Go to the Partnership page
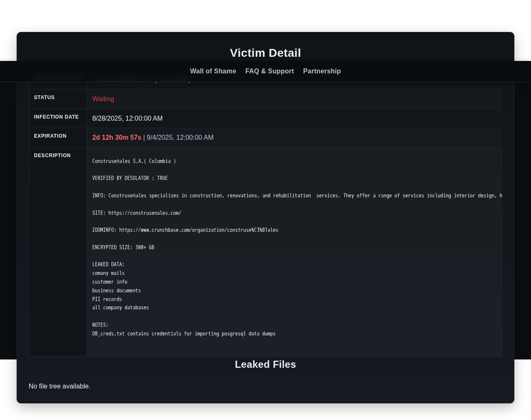This screenshot has width=531, height=420. pos(322,71)
